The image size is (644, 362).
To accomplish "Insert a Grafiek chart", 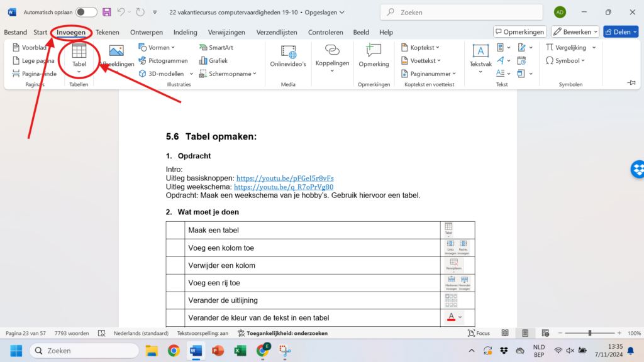I will pyautogui.click(x=213, y=60).
